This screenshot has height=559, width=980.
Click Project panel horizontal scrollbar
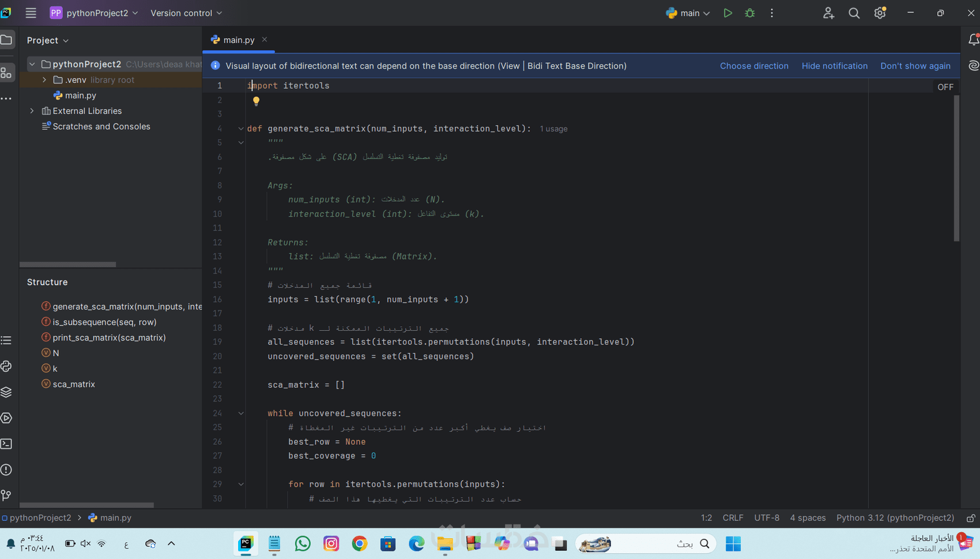(x=67, y=265)
